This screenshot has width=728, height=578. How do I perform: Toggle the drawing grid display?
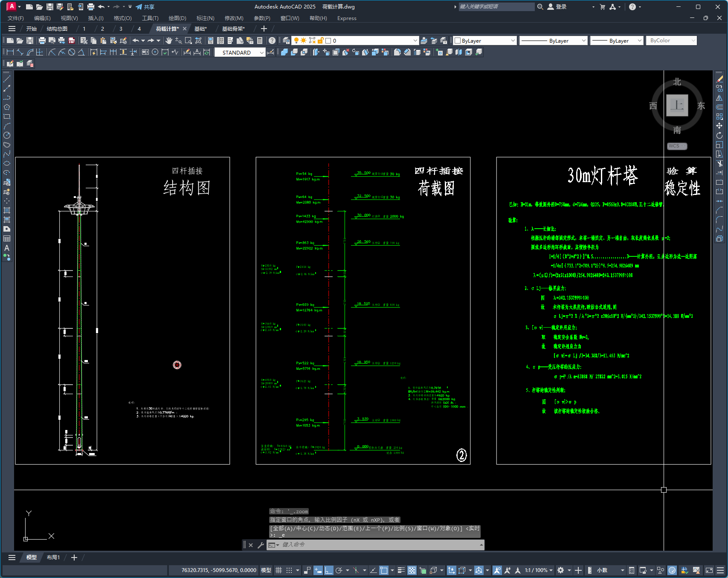(x=279, y=570)
